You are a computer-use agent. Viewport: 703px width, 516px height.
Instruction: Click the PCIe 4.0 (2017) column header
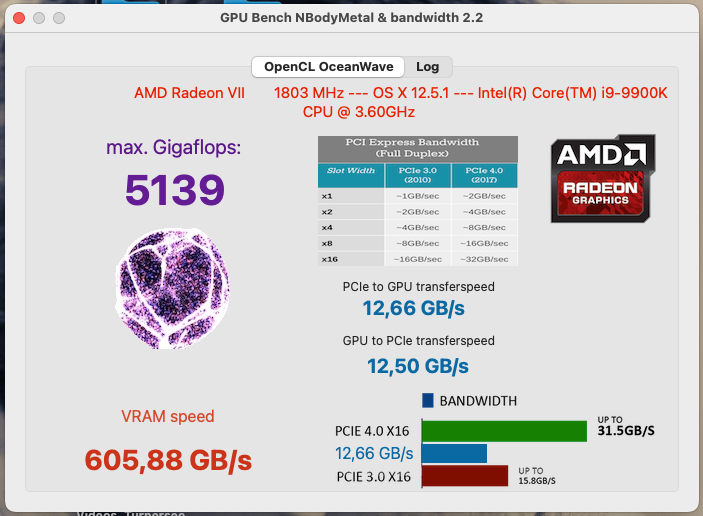[484, 175]
